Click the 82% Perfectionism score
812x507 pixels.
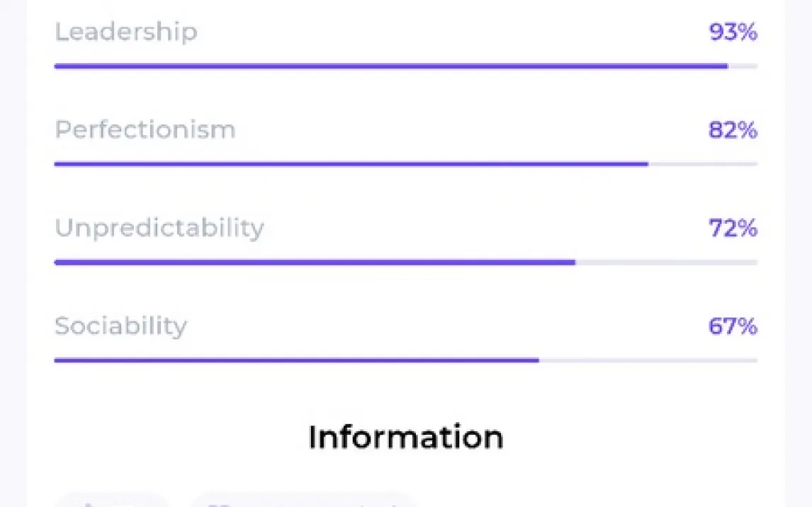point(733,130)
